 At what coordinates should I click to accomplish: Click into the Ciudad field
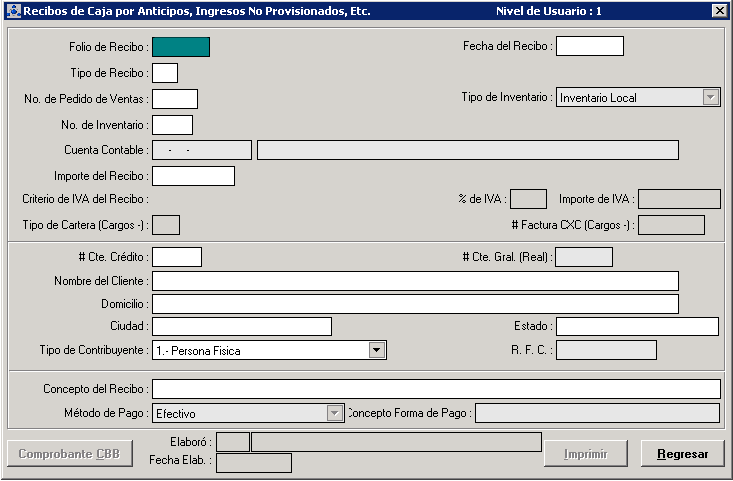[241, 327]
